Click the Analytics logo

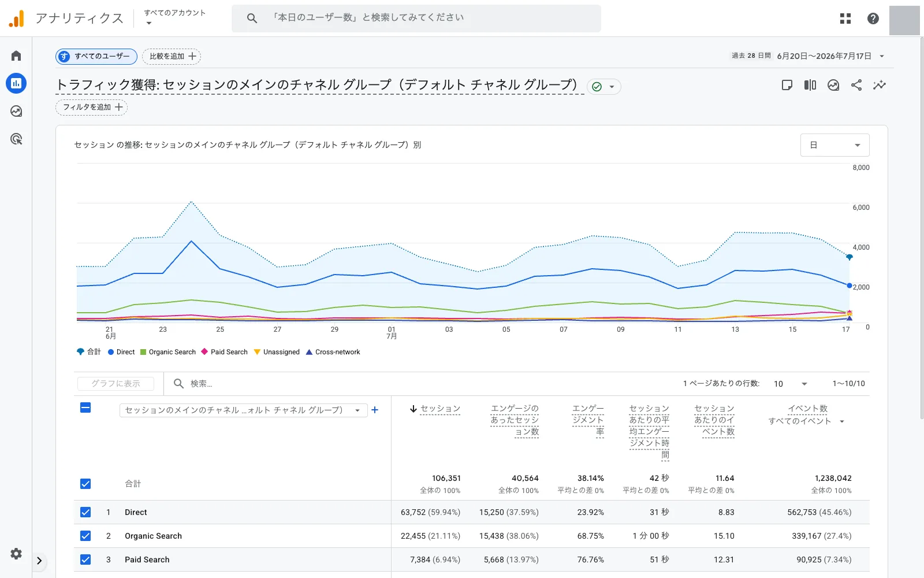tap(17, 18)
